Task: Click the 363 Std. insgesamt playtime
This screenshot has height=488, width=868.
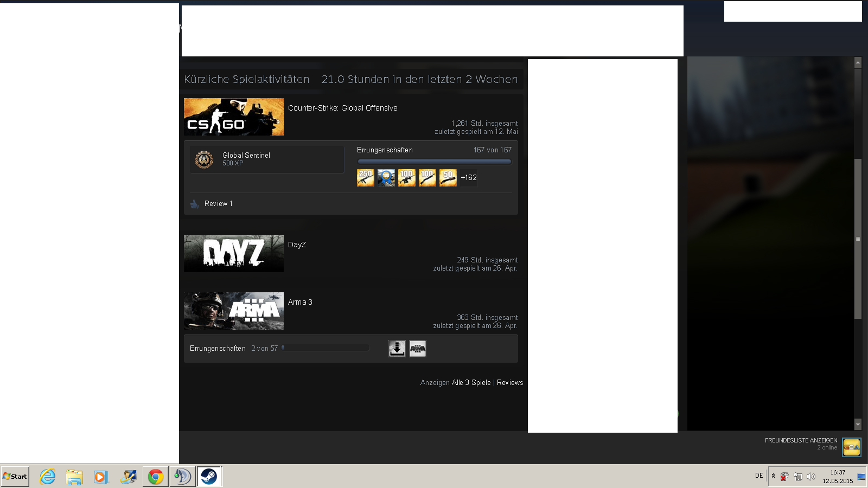Action: pyautogui.click(x=487, y=318)
